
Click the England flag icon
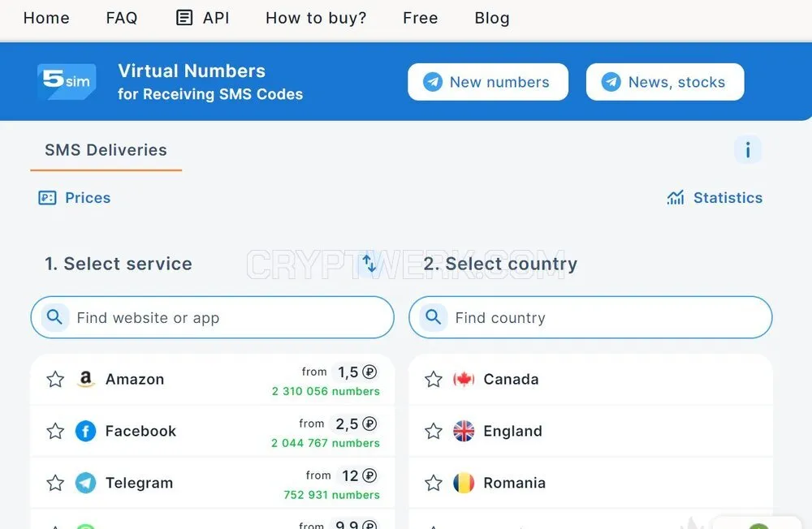click(464, 431)
